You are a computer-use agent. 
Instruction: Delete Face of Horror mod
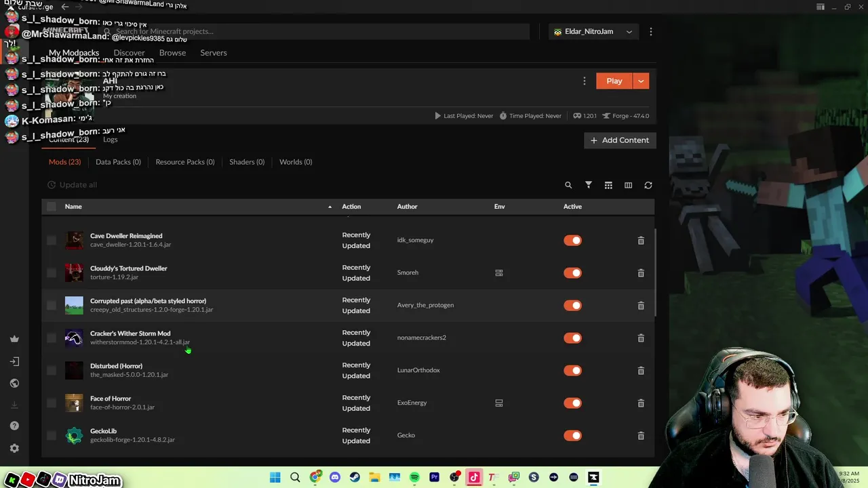641,403
